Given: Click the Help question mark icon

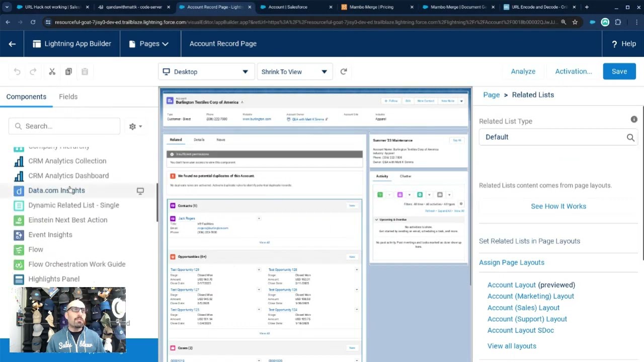Looking at the screenshot, I should click(614, 44).
